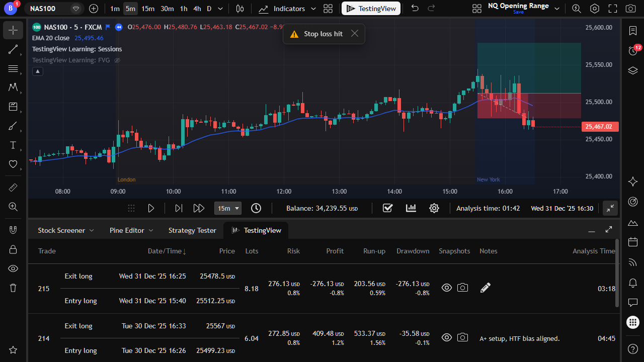Screen dimensions: 644x362
Task: Toggle magnet mode for drawings
Action: point(13,230)
